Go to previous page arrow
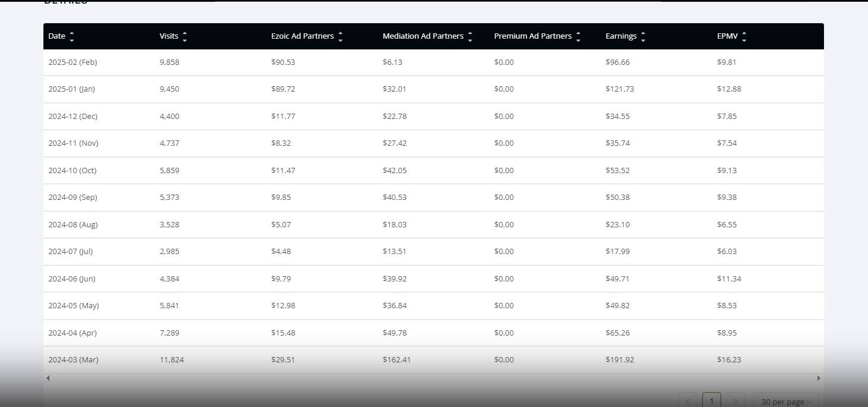 pyautogui.click(x=688, y=401)
